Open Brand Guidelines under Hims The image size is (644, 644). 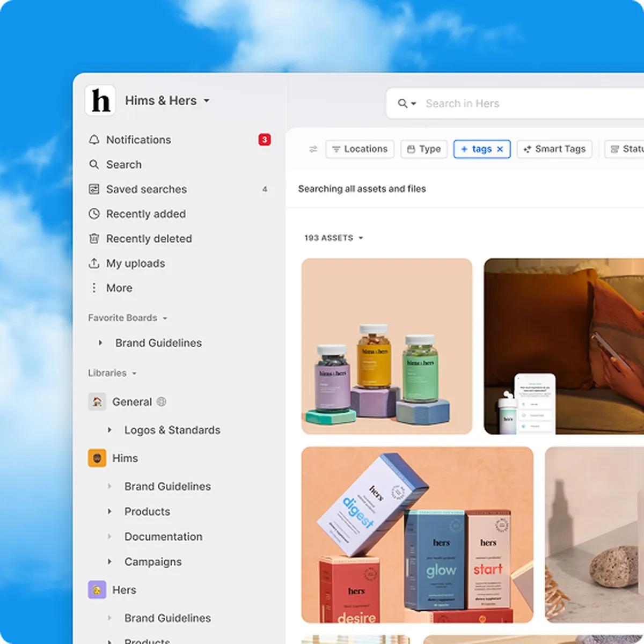click(x=167, y=486)
